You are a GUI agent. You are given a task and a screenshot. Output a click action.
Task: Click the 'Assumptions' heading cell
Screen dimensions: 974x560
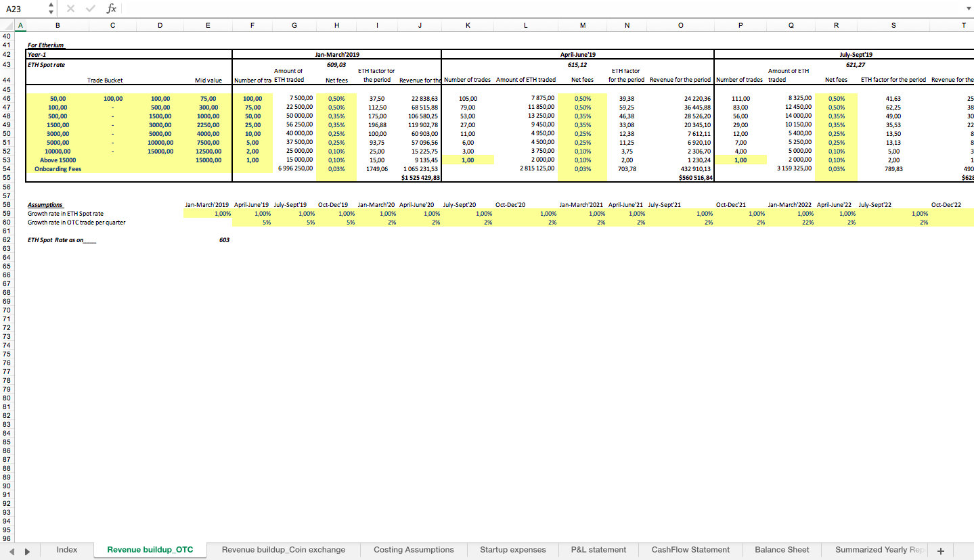pos(45,204)
